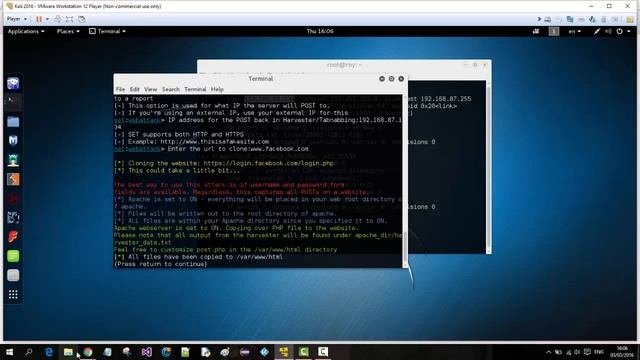Open the Windows Start menu
The image size is (640, 360).
[x=9, y=352]
